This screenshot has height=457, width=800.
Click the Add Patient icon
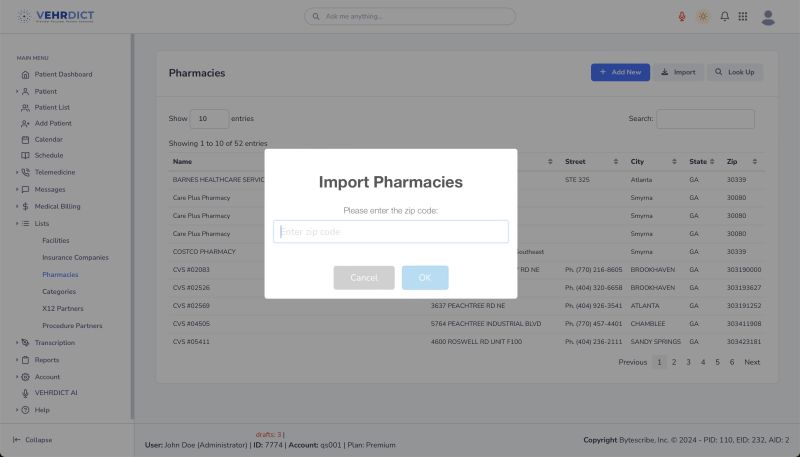(x=26, y=123)
